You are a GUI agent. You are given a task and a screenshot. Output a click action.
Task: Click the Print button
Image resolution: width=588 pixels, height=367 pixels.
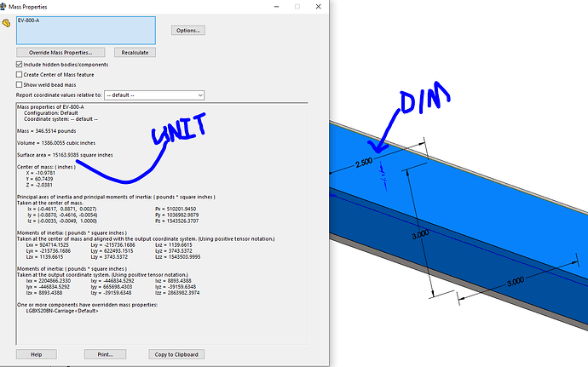click(x=99, y=353)
